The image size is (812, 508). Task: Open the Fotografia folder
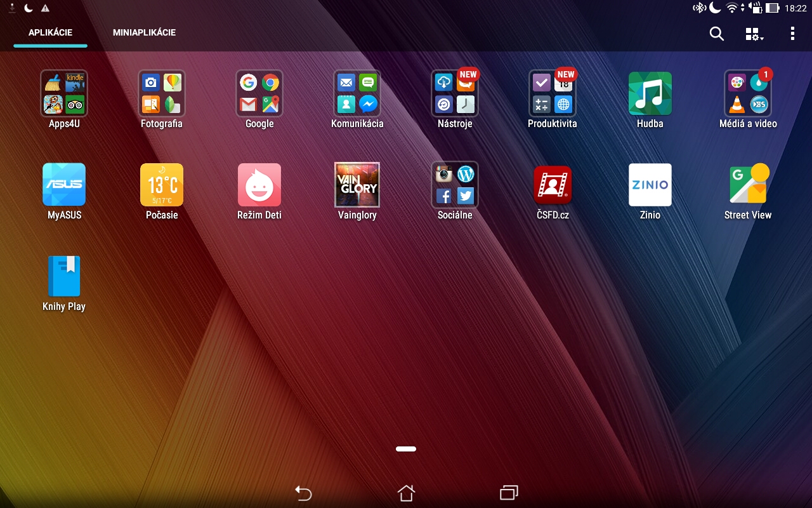point(162,93)
